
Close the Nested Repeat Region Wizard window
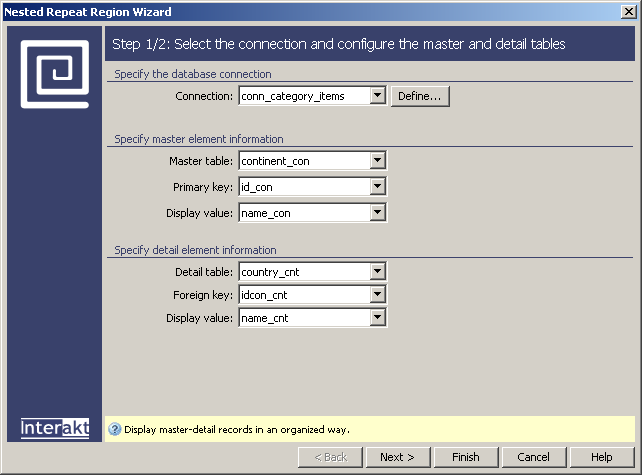(x=630, y=11)
